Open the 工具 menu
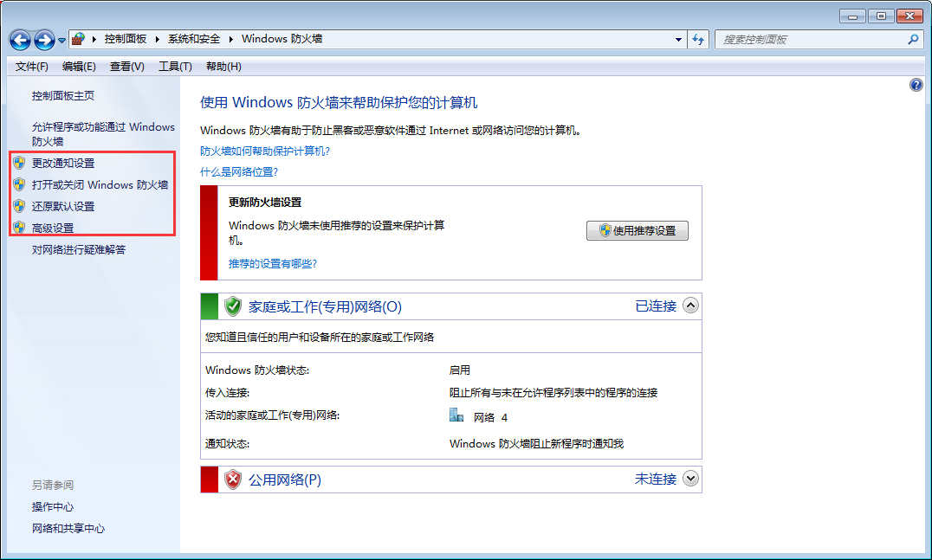Image resolution: width=932 pixels, height=560 pixels. point(173,66)
